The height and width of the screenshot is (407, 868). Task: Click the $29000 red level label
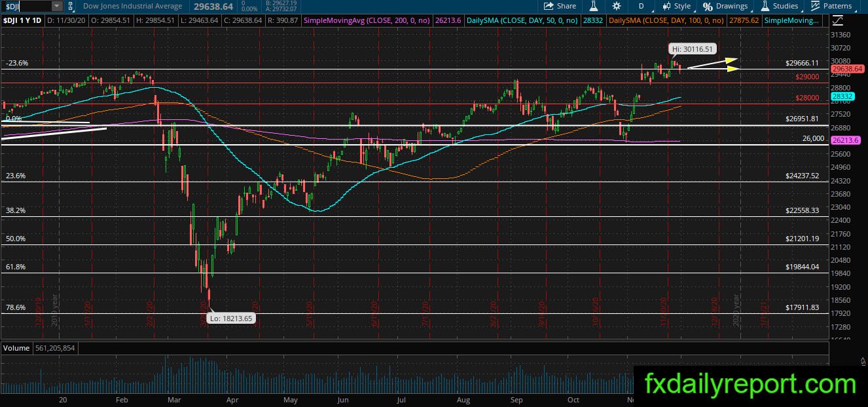coord(807,77)
